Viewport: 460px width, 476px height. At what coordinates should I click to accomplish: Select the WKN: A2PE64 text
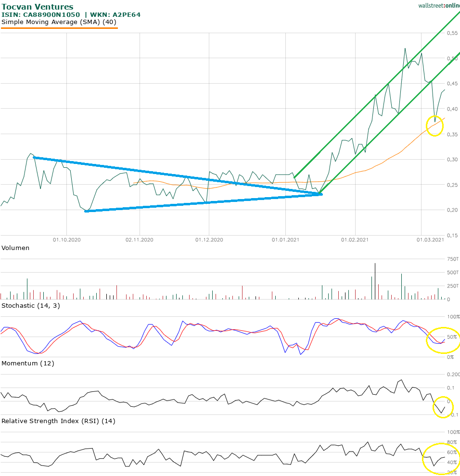(x=115, y=14)
